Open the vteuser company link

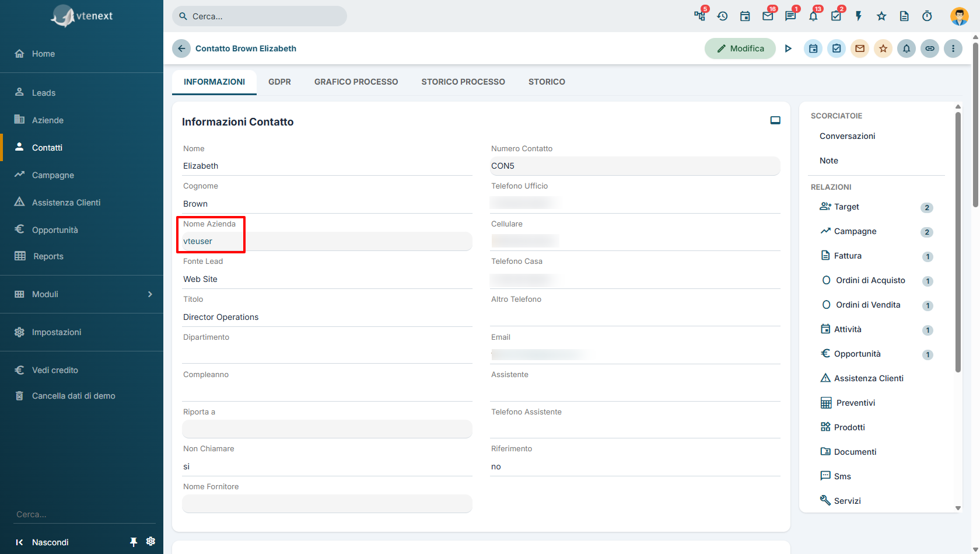coord(198,241)
